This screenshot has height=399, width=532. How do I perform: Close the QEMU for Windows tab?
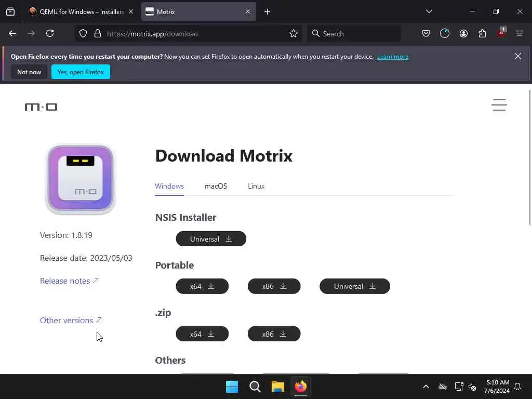tap(131, 12)
